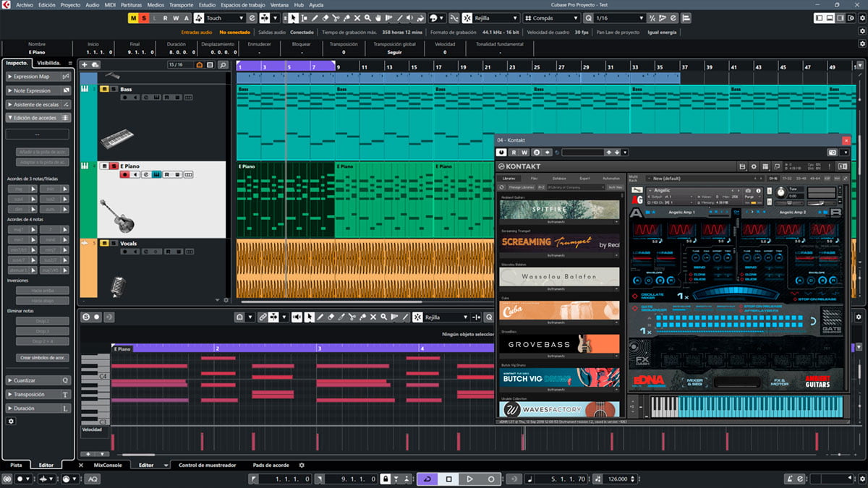Click the transport Record button
Viewport: 868px width, 488px height.
490,479
